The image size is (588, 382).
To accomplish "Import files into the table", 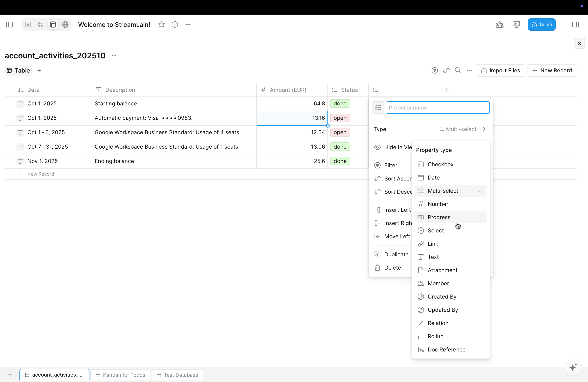I will tap(500, 70).
